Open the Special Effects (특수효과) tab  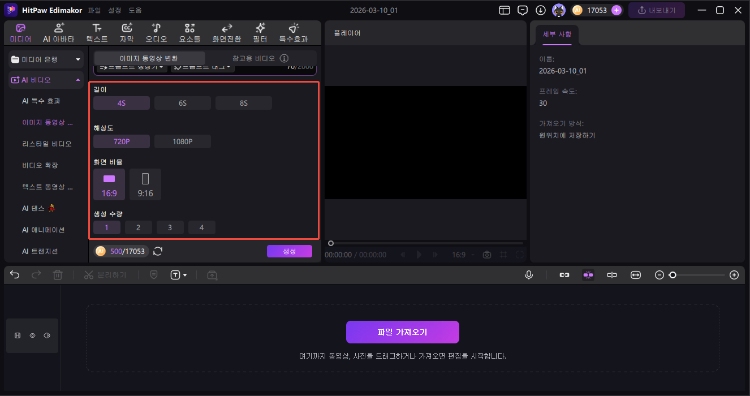tap(293, 33)
